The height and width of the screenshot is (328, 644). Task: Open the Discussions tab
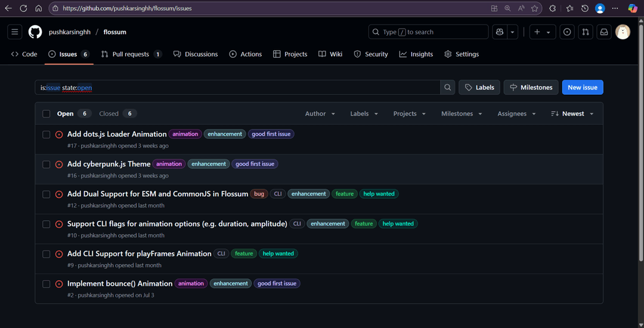pos(196,54)
